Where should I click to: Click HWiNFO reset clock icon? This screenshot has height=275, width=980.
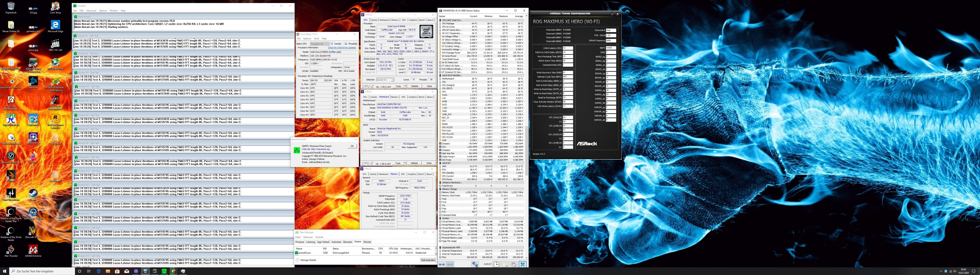coord(496,264)
